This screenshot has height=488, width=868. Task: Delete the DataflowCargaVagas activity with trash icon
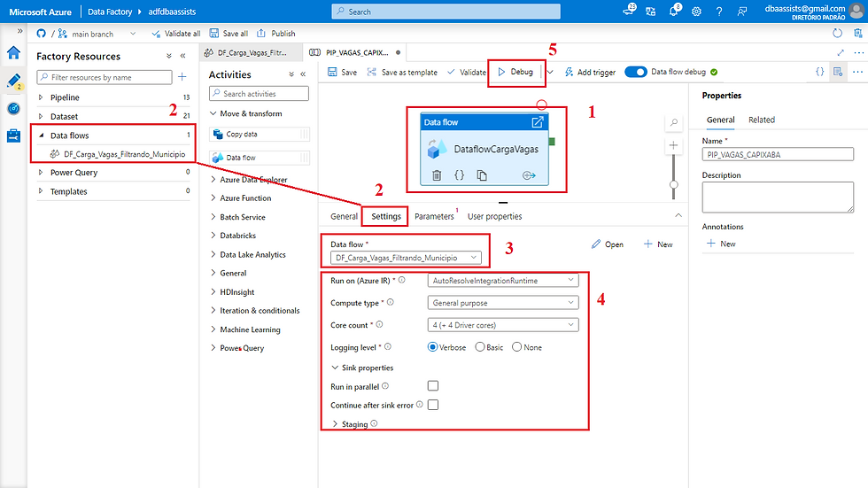(437, 175)
